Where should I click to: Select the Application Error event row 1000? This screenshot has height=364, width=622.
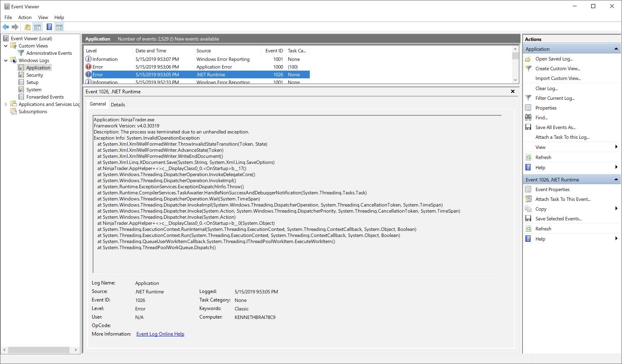point(197,67)
